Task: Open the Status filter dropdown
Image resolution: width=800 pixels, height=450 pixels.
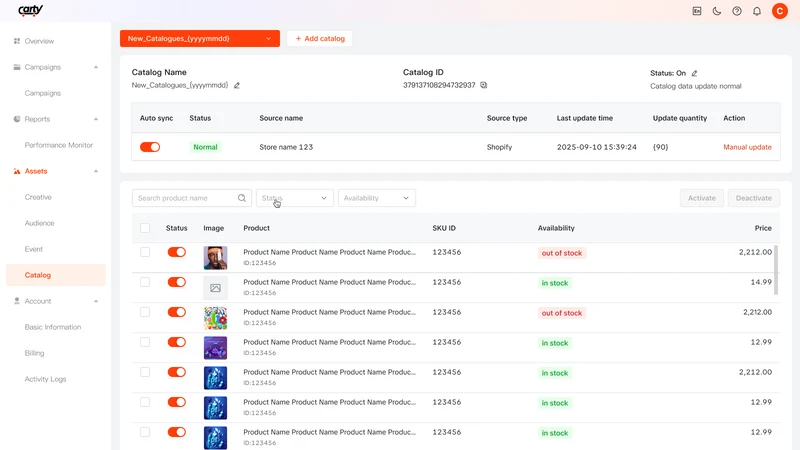Action: point(294,198)
